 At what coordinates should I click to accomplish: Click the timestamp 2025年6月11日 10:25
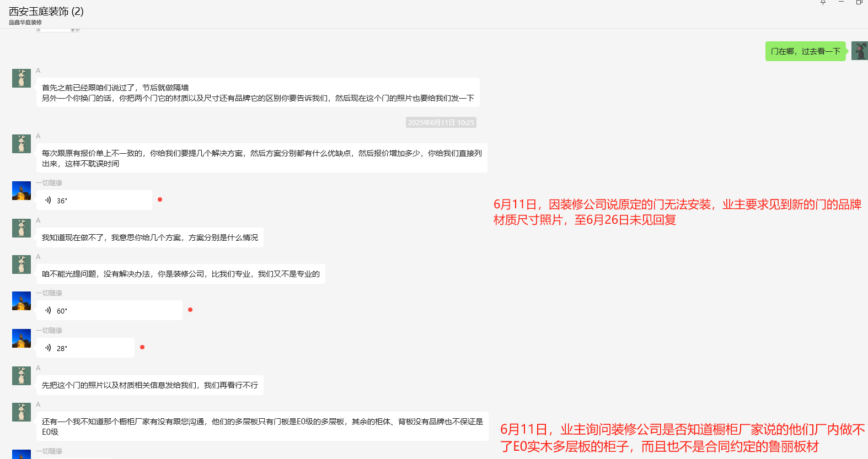[441, 122]
